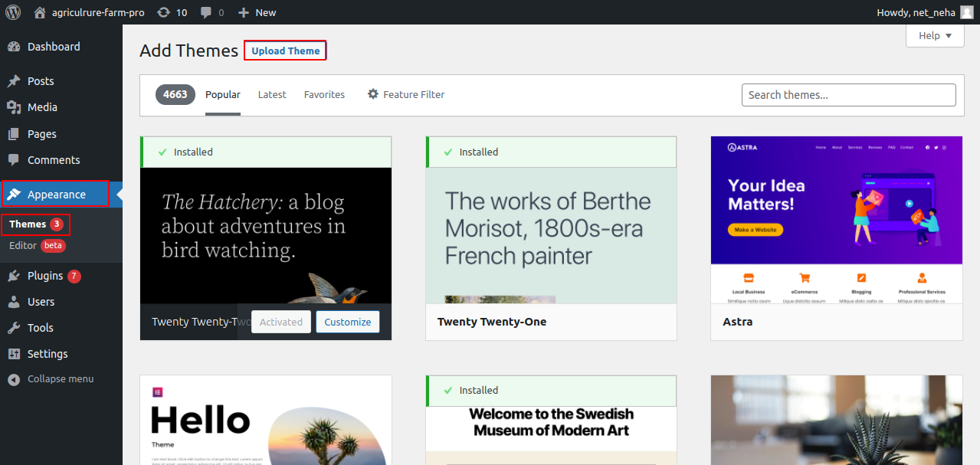Click Installed label on Twenty Twenty-One card
The height and width of the screenshot is (465, 980).
pos(479,152)
